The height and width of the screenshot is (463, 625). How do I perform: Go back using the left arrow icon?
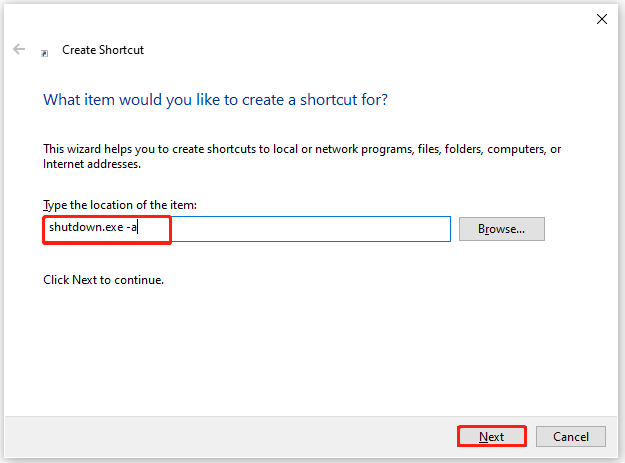tap(19, 49)
